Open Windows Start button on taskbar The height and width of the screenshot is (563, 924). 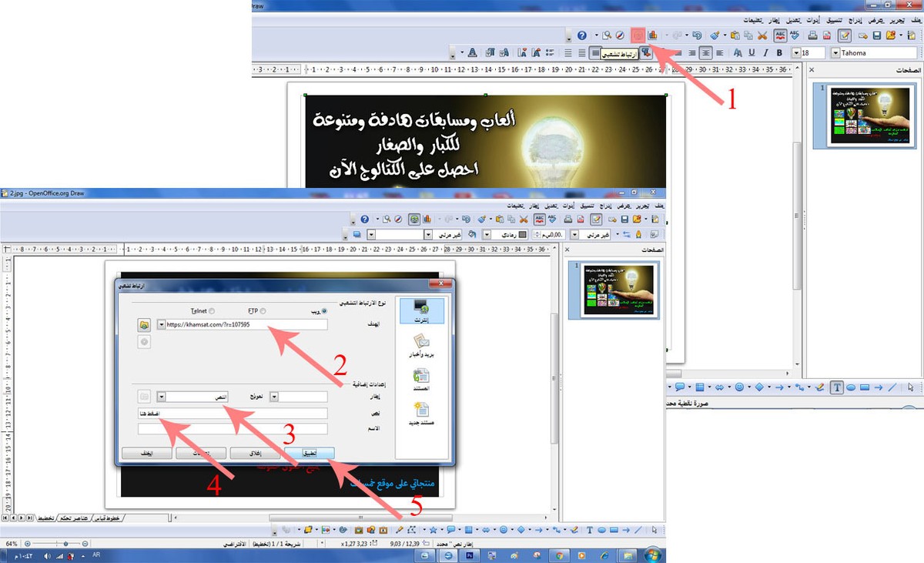tap(651, 555)
